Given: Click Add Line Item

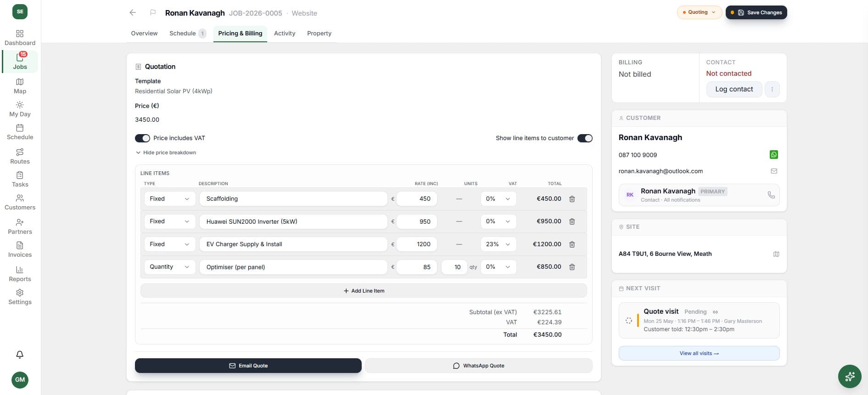Looking at the screenshot, I should (x=364, y=291).
